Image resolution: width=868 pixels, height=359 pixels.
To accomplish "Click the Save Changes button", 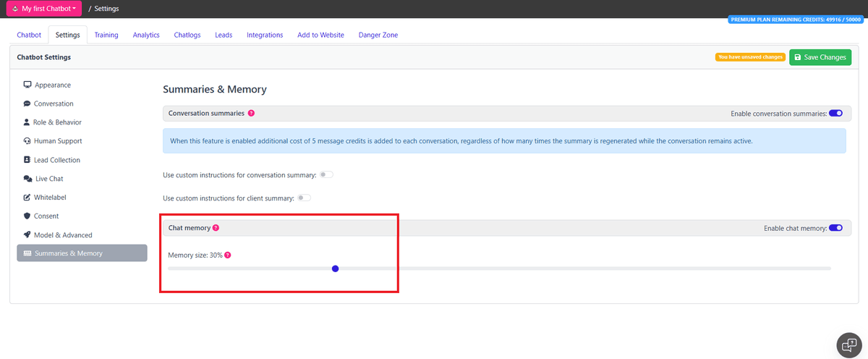I will [820, 57].
